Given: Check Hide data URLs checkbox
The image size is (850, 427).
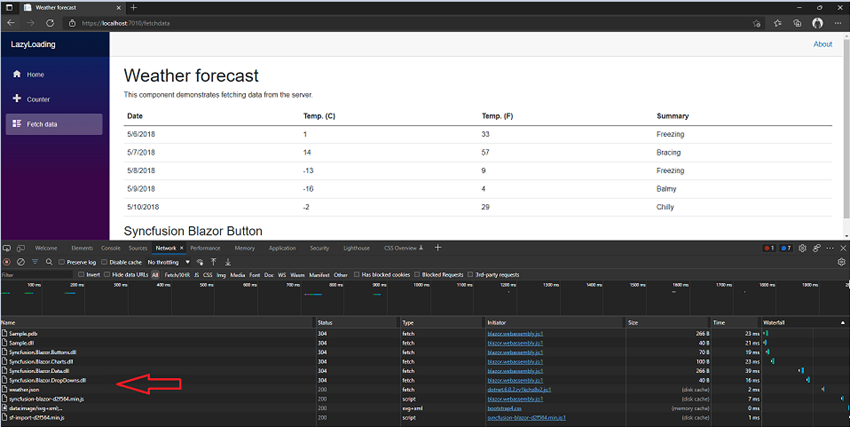Looking at the screenshot, I should coord(107,275).
